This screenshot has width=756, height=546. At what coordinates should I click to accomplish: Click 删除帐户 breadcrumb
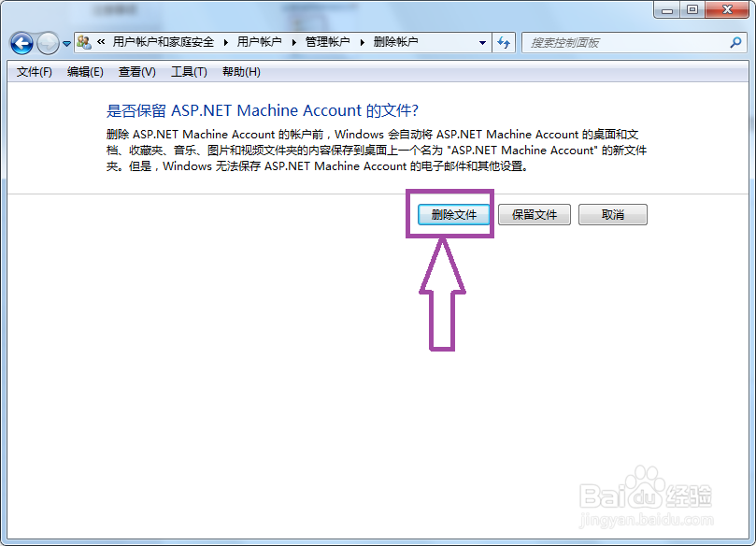pyautogui.click(x=396, y=42)
